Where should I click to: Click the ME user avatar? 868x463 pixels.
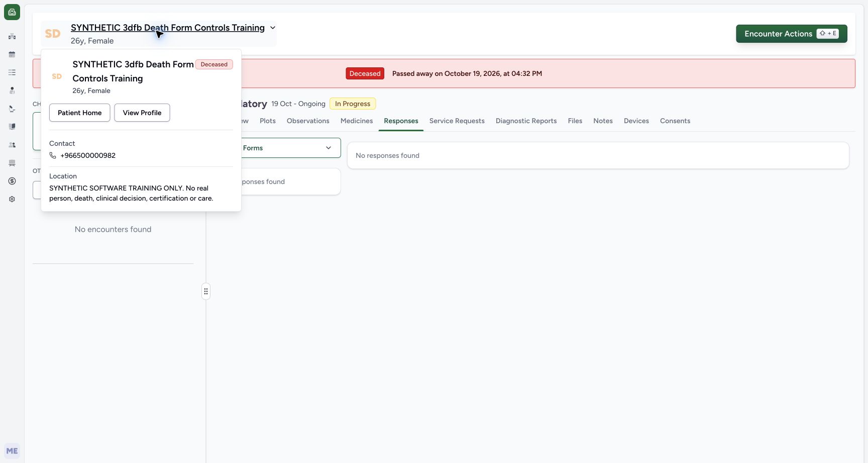point(12,451)
